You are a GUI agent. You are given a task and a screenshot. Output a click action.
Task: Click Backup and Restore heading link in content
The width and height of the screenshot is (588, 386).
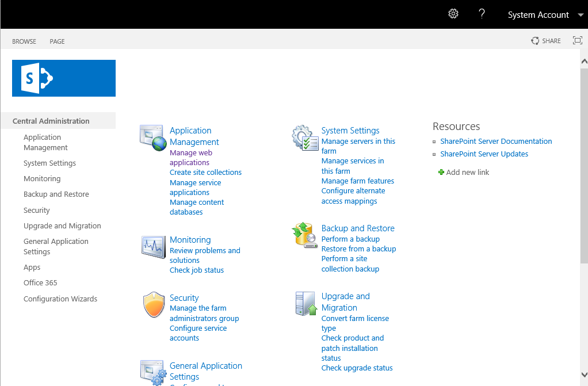tap(358, 228)
